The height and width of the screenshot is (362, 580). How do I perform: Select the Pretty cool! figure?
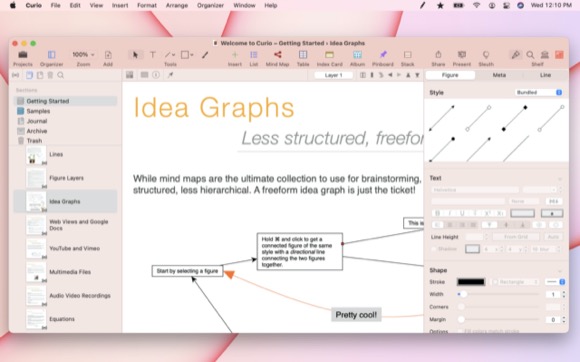pyautogui.click(x=356, y=315)
